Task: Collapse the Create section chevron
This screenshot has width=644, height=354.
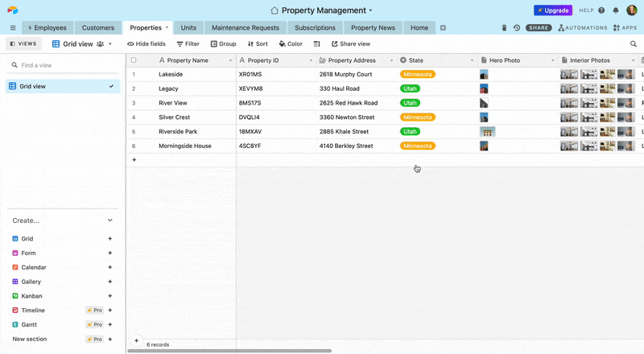Action: 110,220
